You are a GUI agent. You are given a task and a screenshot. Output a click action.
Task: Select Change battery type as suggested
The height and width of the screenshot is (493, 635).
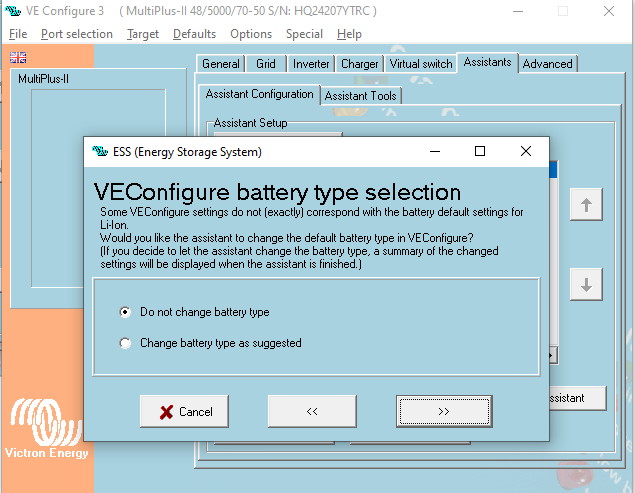tap(125, 343)
